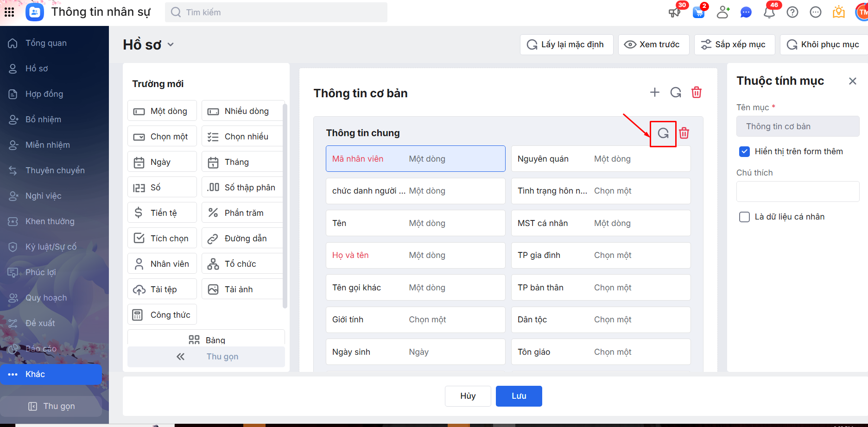Add item to Thông tin cơ bản section

click(655, 92)
